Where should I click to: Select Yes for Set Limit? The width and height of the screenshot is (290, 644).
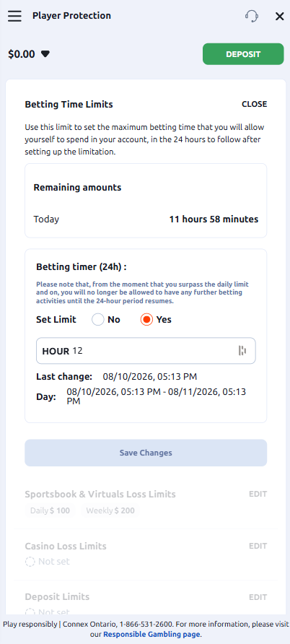tap(146, 320)
